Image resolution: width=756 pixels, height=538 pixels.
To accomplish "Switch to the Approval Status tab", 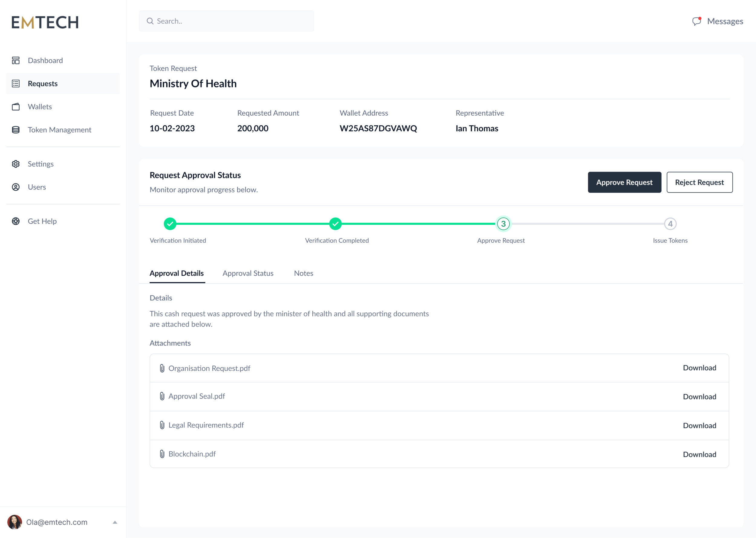I will (248, 273).
